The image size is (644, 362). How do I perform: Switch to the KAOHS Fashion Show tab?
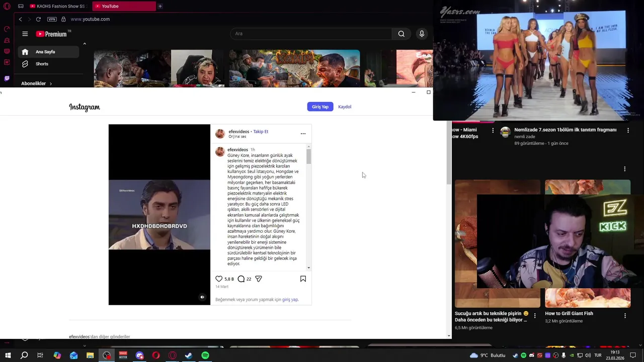tap(58, 6)
